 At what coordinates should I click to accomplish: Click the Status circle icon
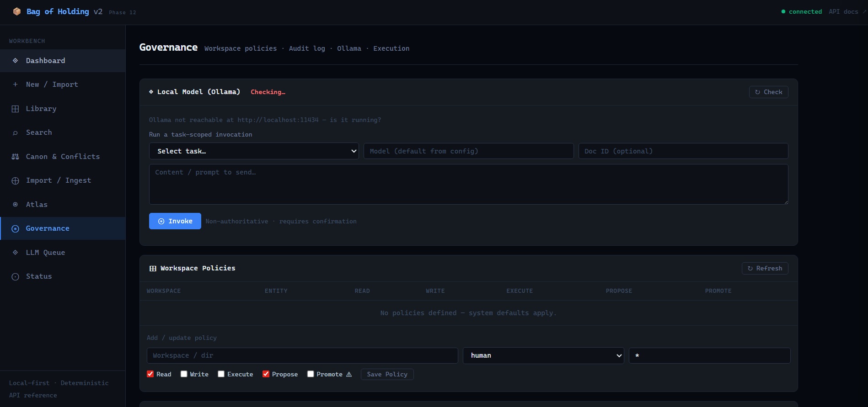coord(16,276)
